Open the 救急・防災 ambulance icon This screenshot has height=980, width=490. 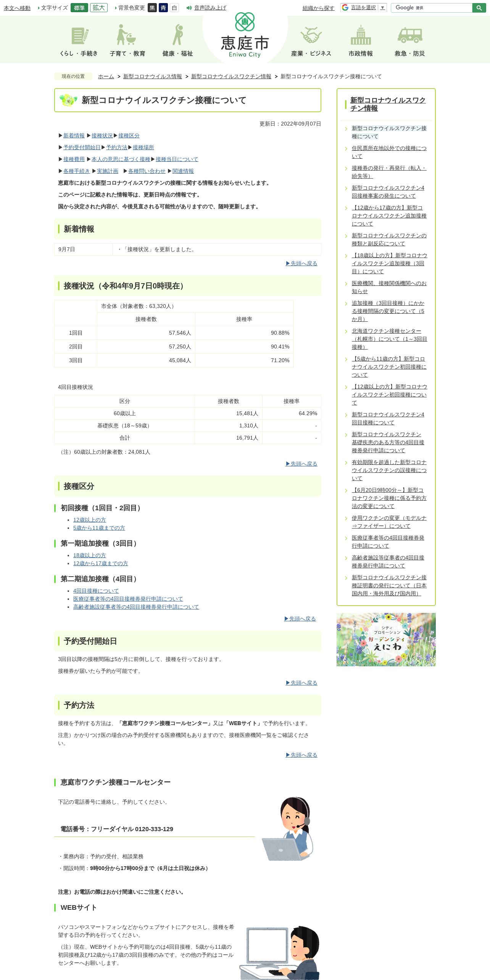[x=409, y=42]
